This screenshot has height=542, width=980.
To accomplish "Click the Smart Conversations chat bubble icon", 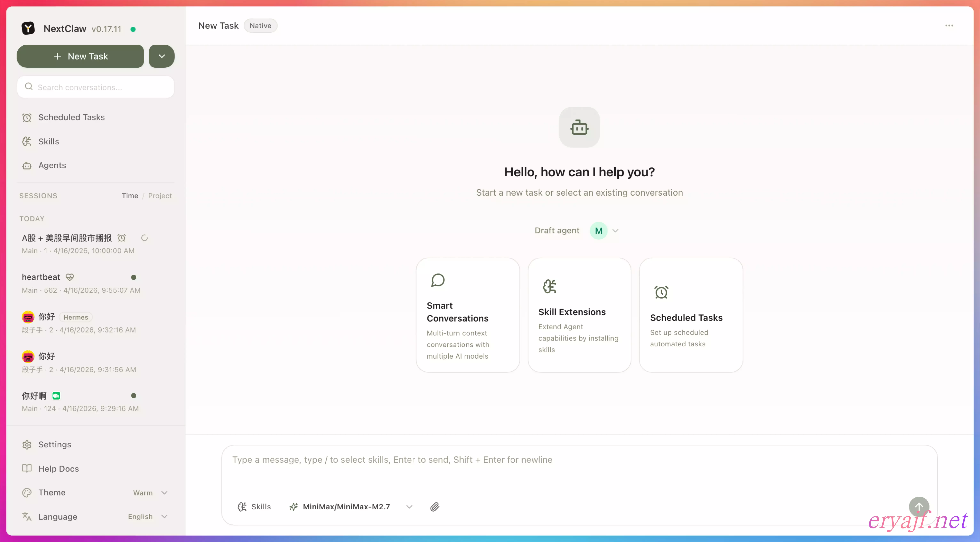I will 438,280.
